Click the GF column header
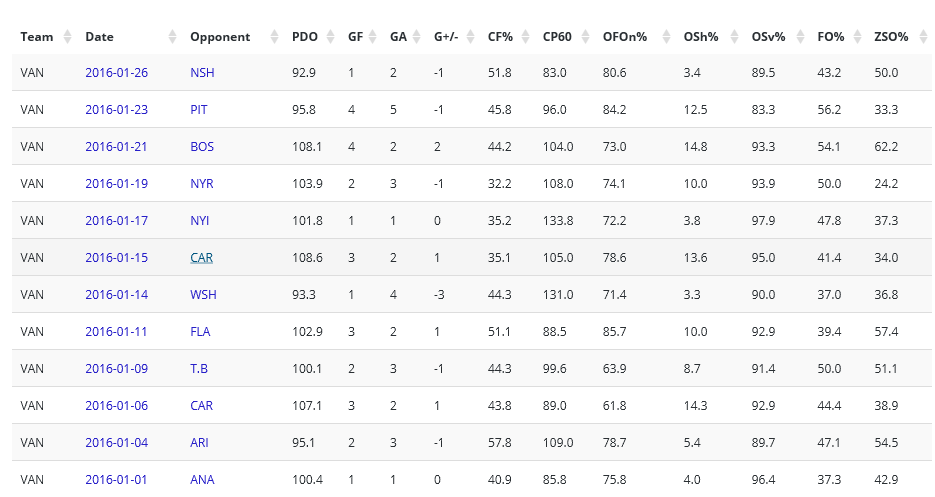 coord(355,37)
